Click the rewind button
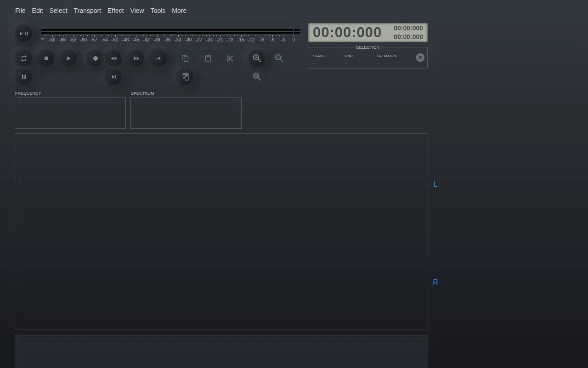Screen dimensions: 588x368 pos(113,58)
